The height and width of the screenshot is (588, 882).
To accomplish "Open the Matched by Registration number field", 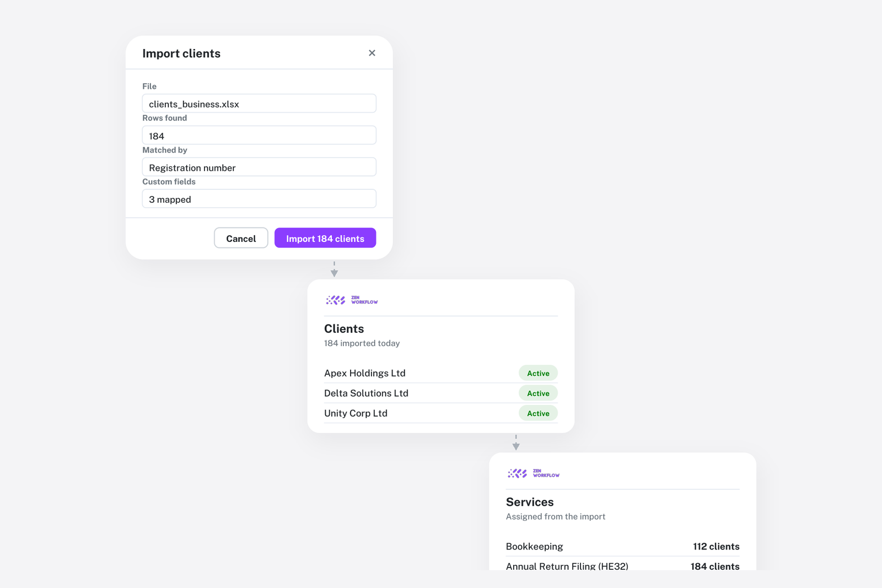I will 259,167.
